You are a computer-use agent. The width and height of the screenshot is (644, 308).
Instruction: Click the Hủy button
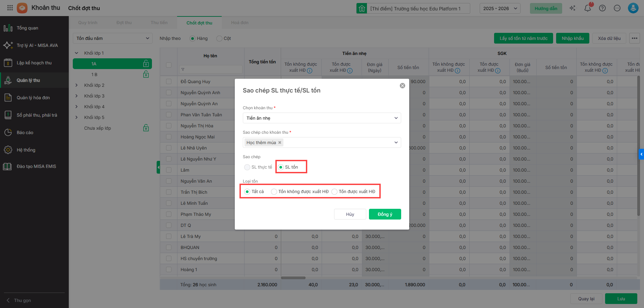350,214
